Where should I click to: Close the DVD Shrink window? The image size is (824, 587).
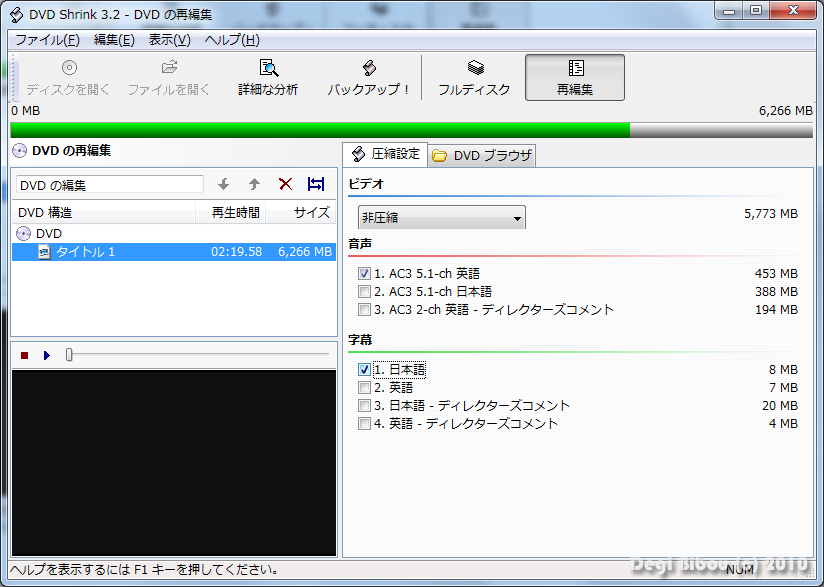click(794, 11)
